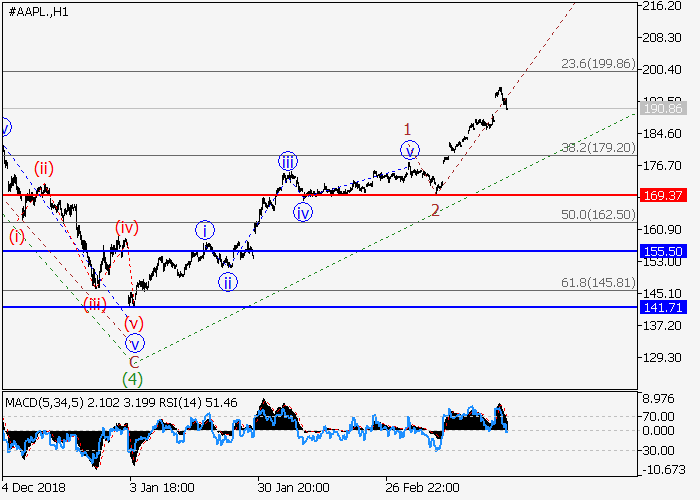Click the 4 Dec 2018 date label
This screenshot has width=700, height=500.
(x=34, y=488)
